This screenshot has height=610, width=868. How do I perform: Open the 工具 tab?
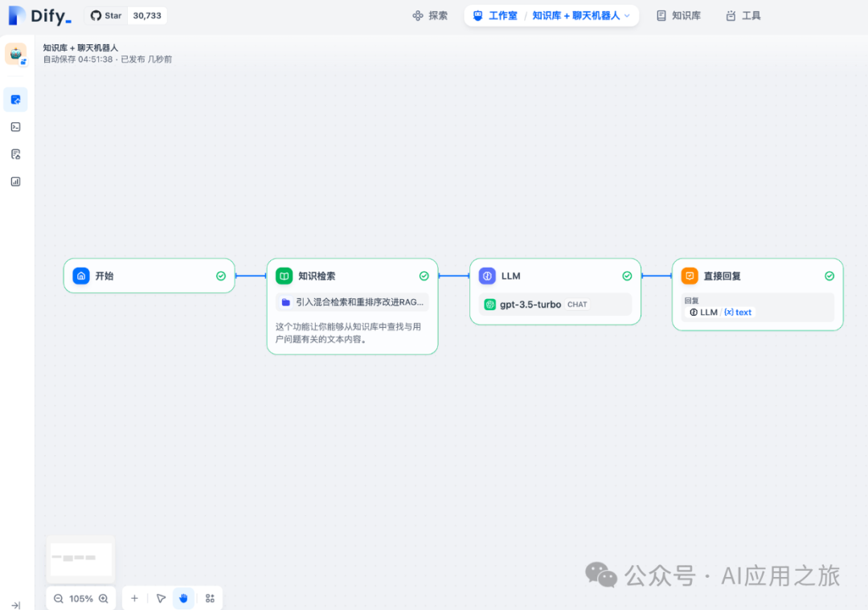coord(743,16)
